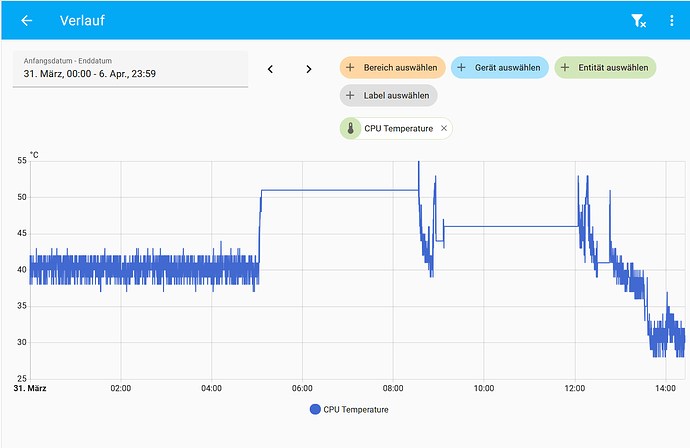690x448 pixels.
Task: Click the Label auswählen chip
Action: 389,95
